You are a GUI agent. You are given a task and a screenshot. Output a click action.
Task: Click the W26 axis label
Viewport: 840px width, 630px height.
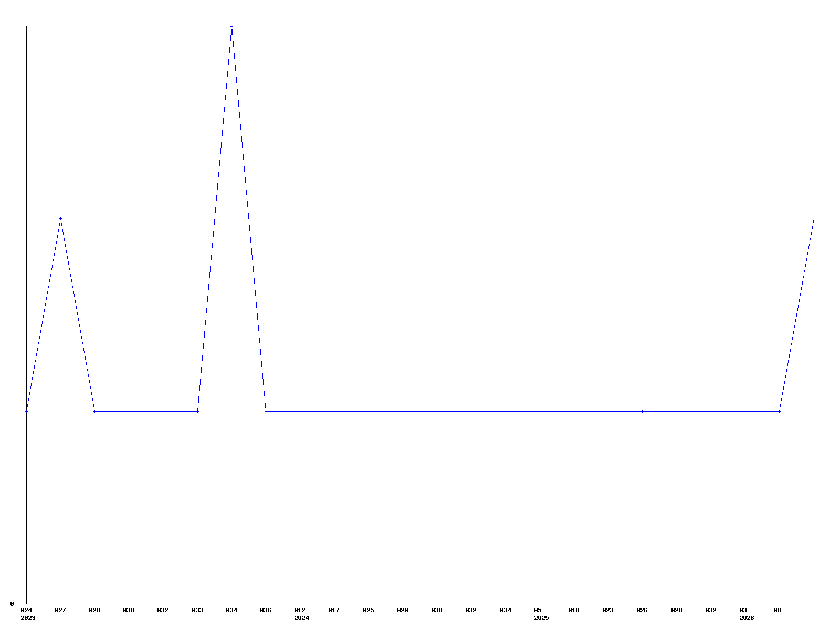tap(642, 610)
